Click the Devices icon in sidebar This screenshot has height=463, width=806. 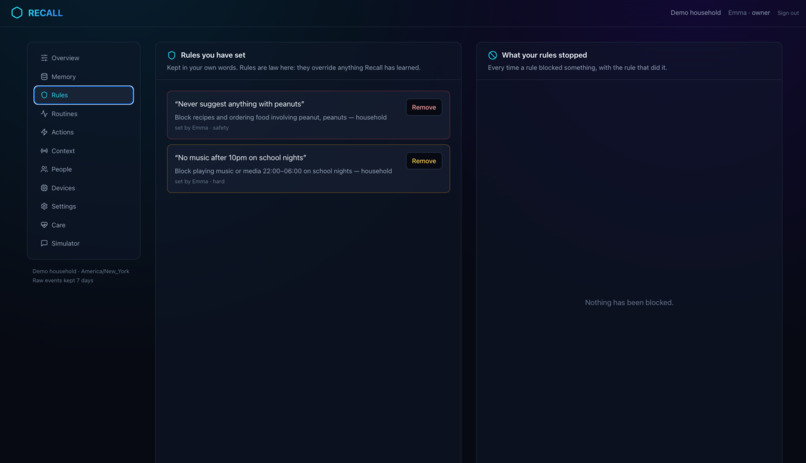click(x=44, y=188)
